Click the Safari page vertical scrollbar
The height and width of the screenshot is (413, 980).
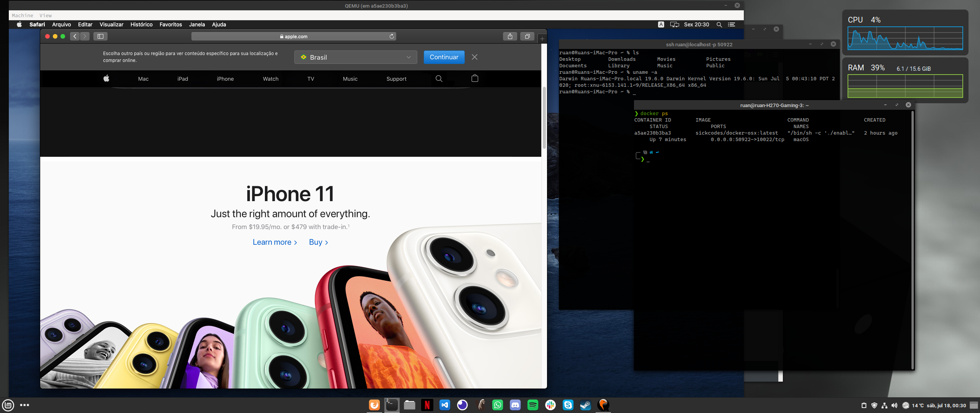point(544,118)
